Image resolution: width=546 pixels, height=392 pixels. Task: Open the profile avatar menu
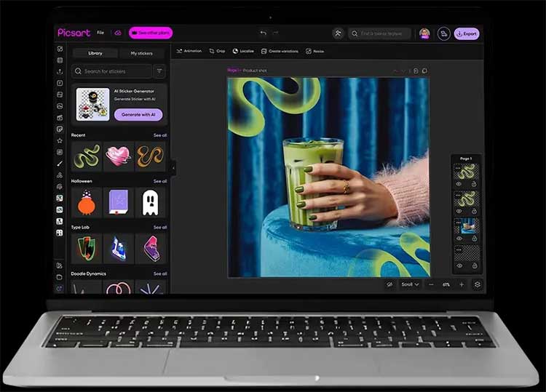(x=424, y=33)
